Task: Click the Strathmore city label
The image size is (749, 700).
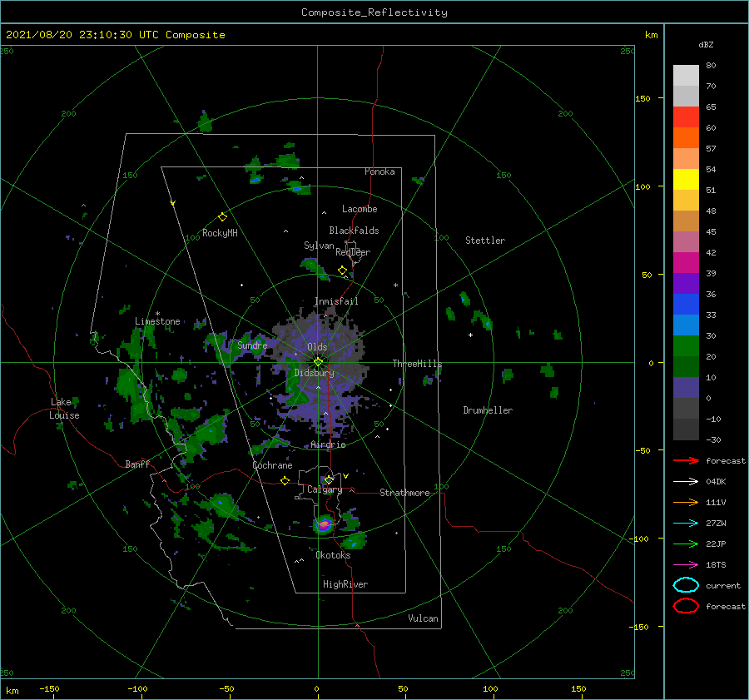Action: tap(404, 493)
